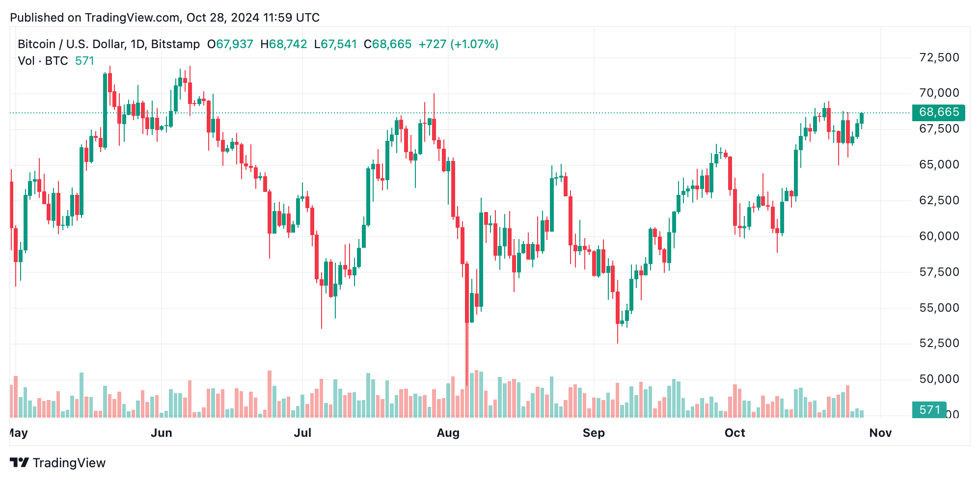Click the 55,000 price axis label
Screen dimensions: 980x480
point(939,308)
